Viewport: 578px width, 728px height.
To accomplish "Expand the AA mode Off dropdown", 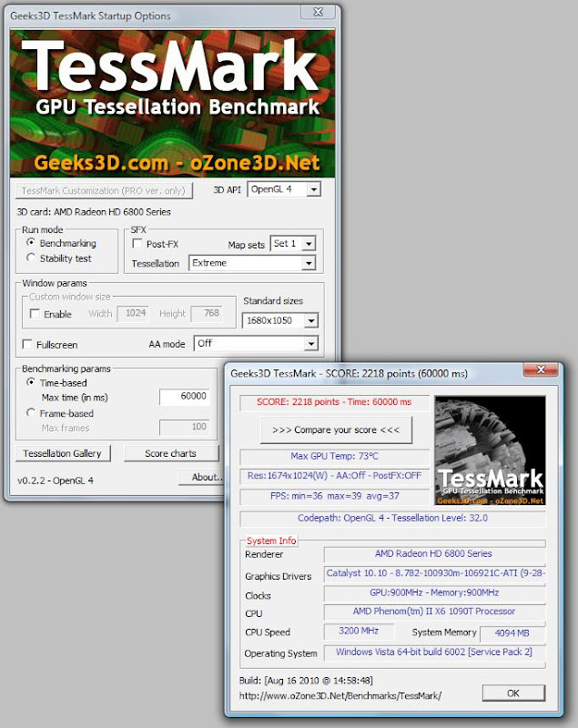I will [x=257, y=344].
